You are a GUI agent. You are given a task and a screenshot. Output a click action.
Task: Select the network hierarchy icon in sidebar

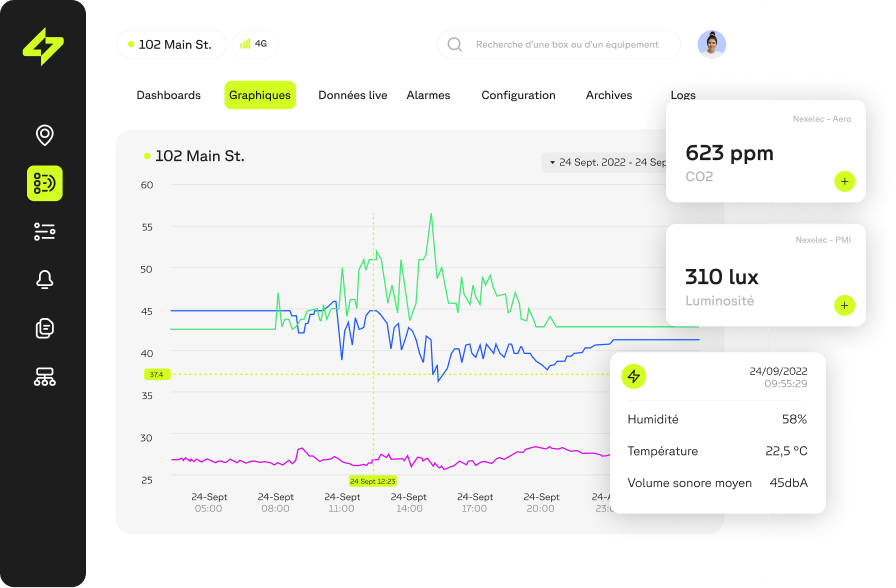tap(43, 376)
